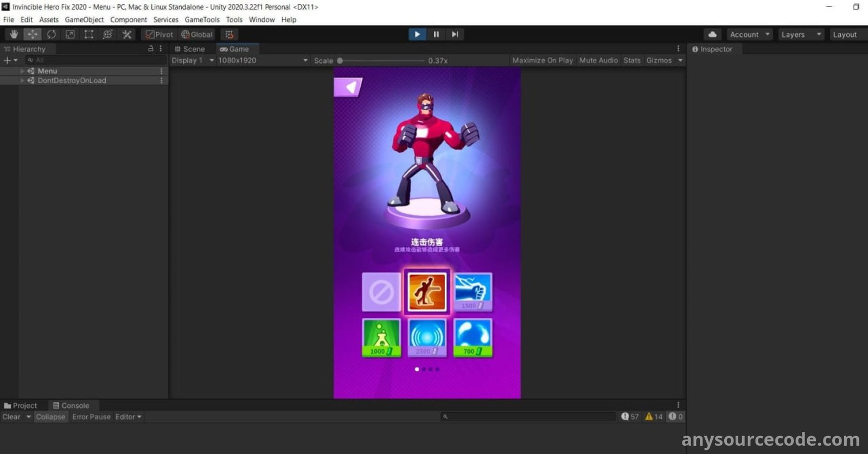The height and width of the screenshot is (454, 868).
Task: Select the Scale tool
Action: click(70, 34)
